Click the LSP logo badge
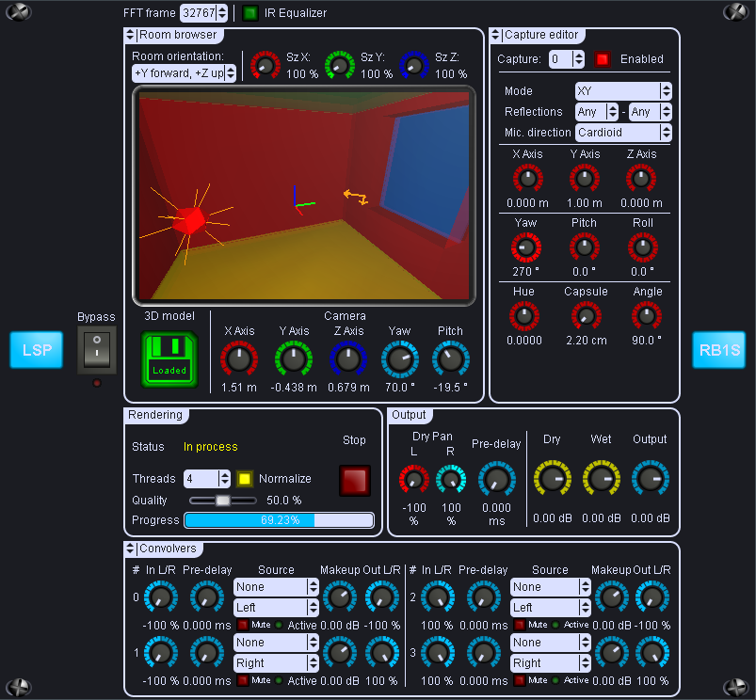 point(37,350)
